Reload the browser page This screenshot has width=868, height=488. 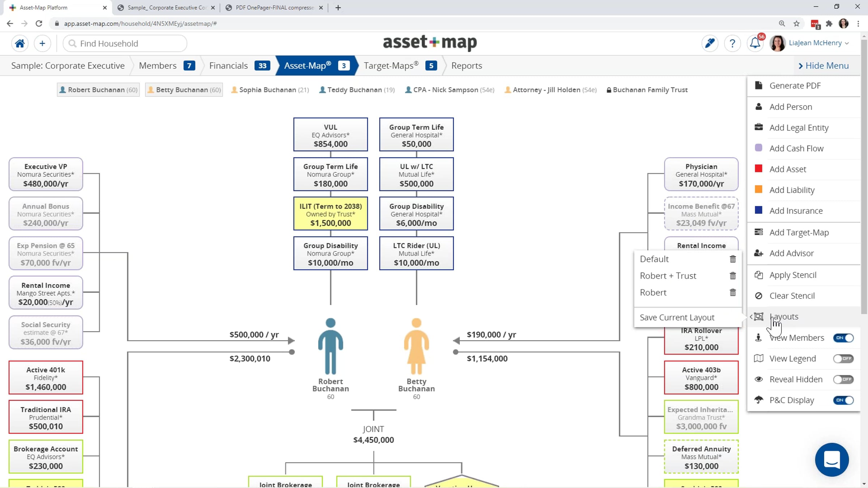pos(39,23)
